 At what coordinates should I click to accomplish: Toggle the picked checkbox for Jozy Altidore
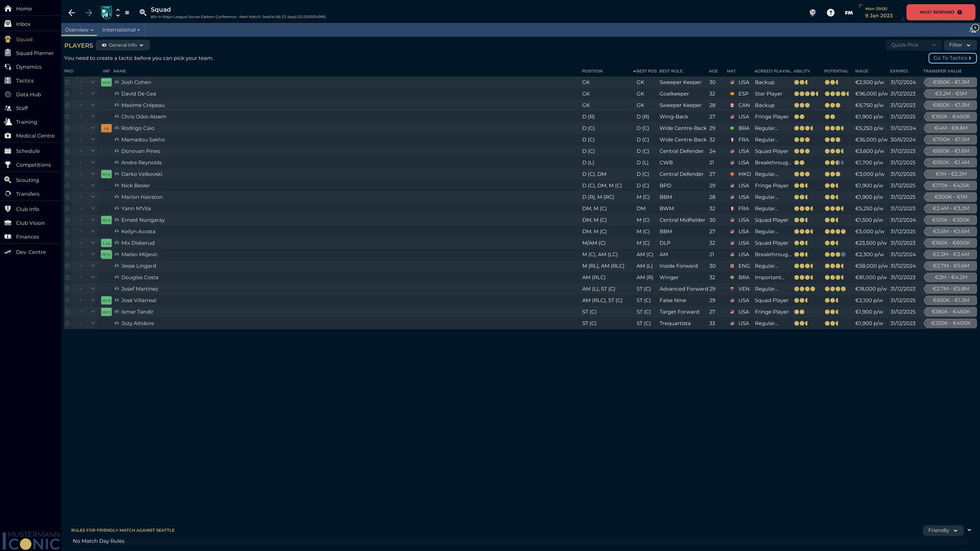[x=67, y=324]
